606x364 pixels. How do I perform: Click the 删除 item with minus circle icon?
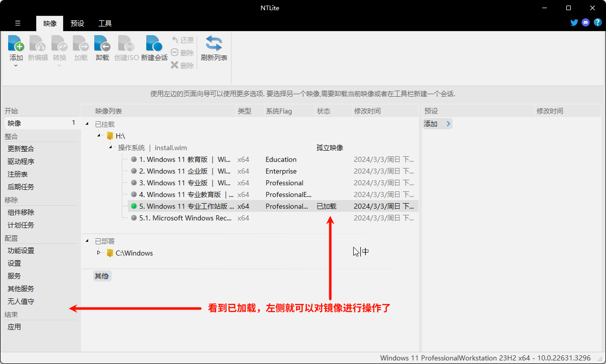coord(182,52)
